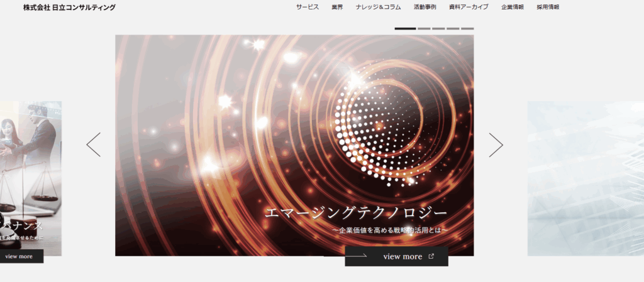The width and height of the screenshot is (644, 282).
Task: Jump to the second carousel indicator
Action: [x=424, y=29]
